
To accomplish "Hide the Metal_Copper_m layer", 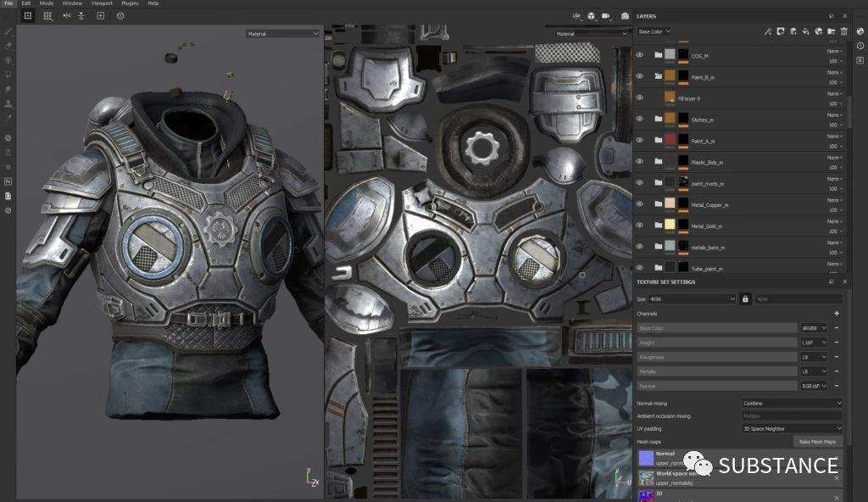I will [x=639, y=204].
